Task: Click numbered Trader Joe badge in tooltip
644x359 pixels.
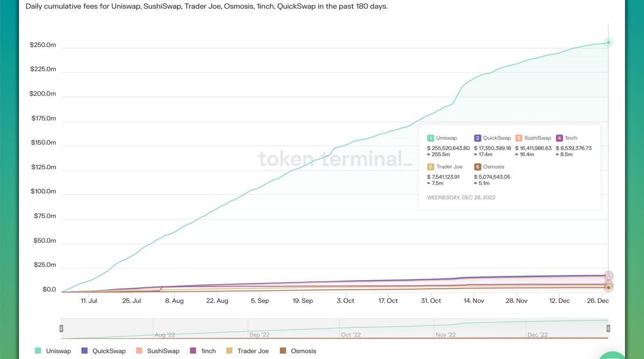Action: click(x=430, y=167)
